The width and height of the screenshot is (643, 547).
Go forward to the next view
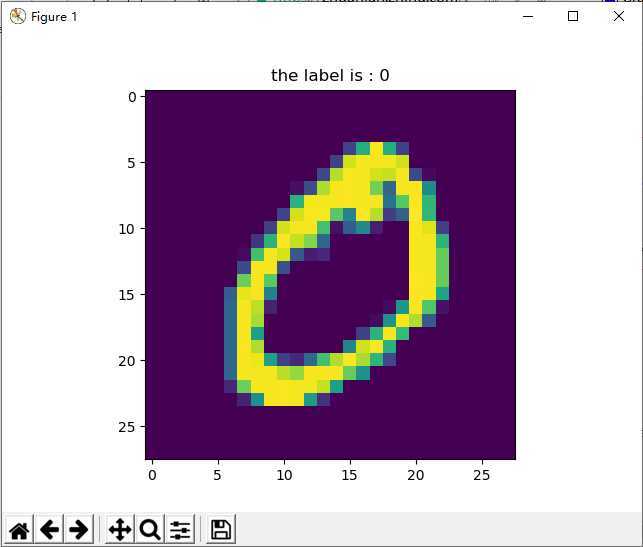[x=79, y=529]
